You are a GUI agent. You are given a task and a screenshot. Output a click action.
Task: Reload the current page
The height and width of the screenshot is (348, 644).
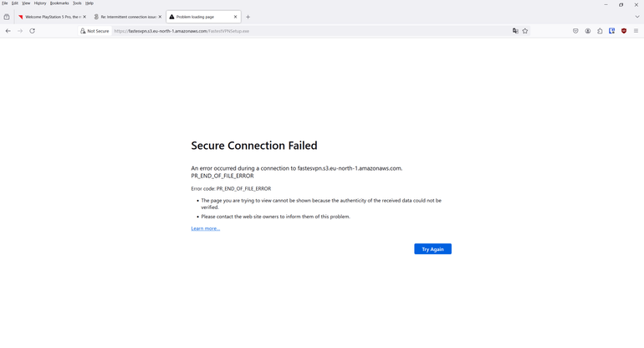point(32,31)
